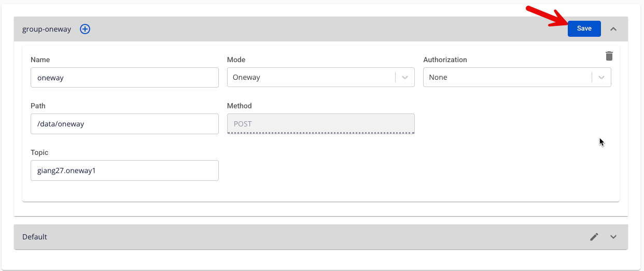The height and width of the screenshot is (271, 644).
Task: Click the Path field label
Action: pyautogui.click(x=38, y=106)
